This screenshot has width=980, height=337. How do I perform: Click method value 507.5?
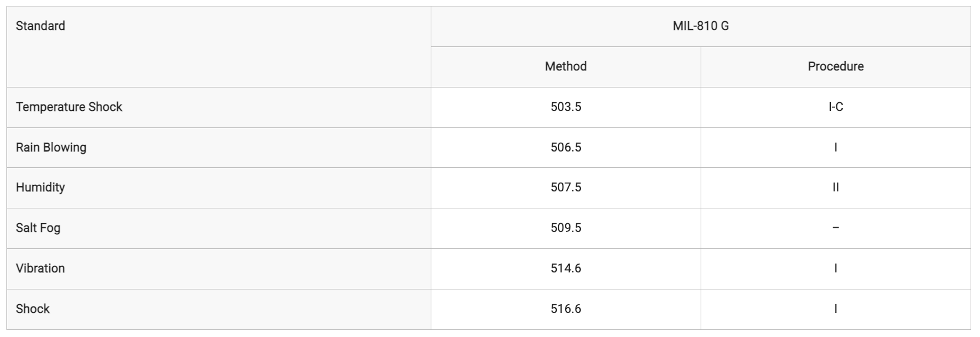tap(566, 188)
